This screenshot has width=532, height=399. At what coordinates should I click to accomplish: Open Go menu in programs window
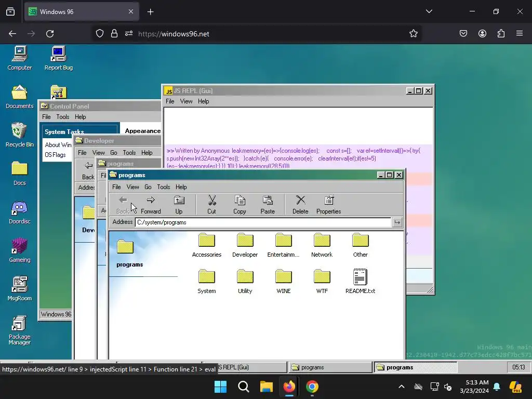click(x=148, y=187)
